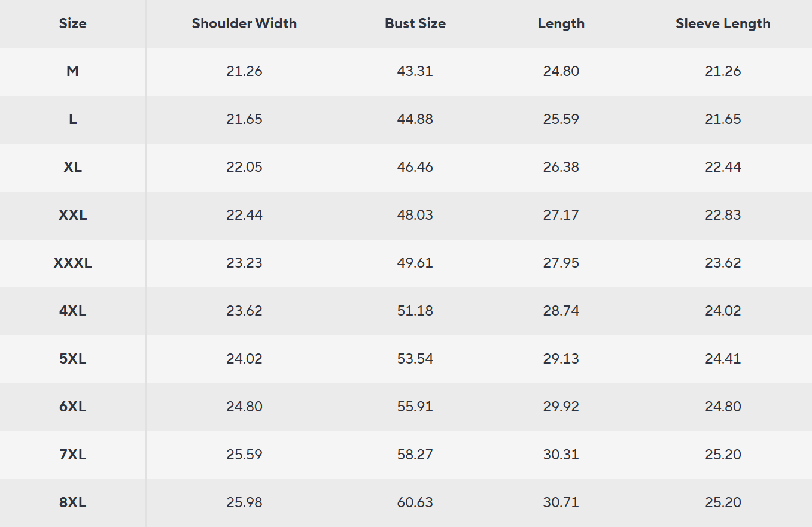
Task: Click the Shoulder Width column header
Action: [244, 23]
